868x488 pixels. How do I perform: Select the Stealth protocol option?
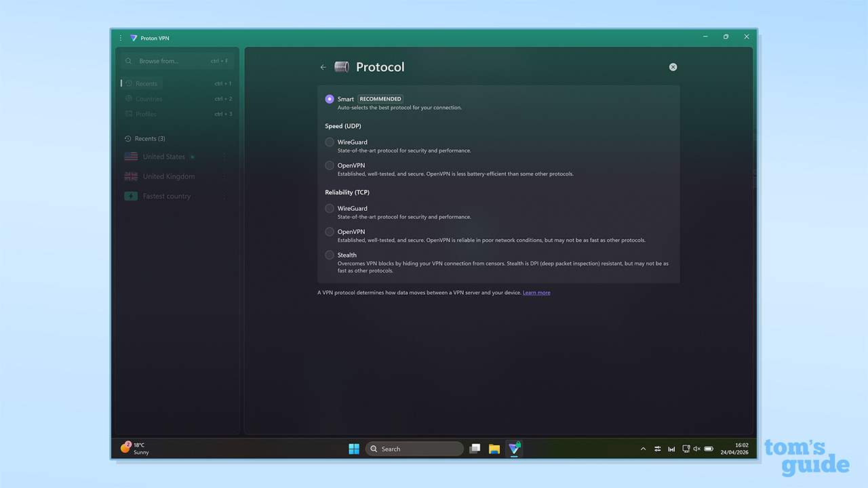point(330,255)
